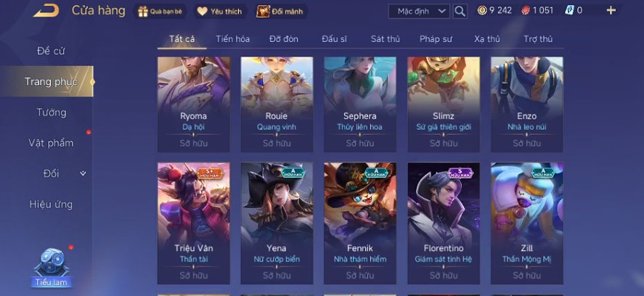Click the blue voucher currency icon
Screen dimensions: 644x296
point(569,10)
